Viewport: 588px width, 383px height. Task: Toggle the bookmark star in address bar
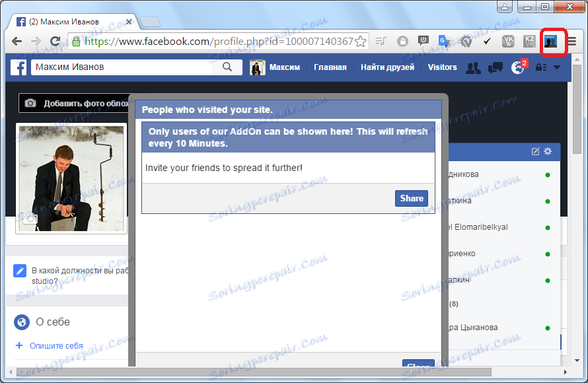point(361,40)
